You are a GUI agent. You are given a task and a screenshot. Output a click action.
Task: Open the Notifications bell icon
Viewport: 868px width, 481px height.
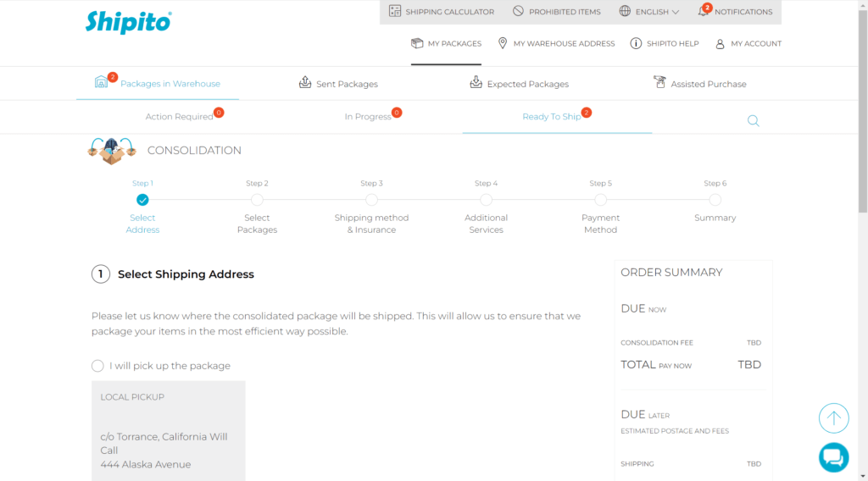[x=703, y=11]
